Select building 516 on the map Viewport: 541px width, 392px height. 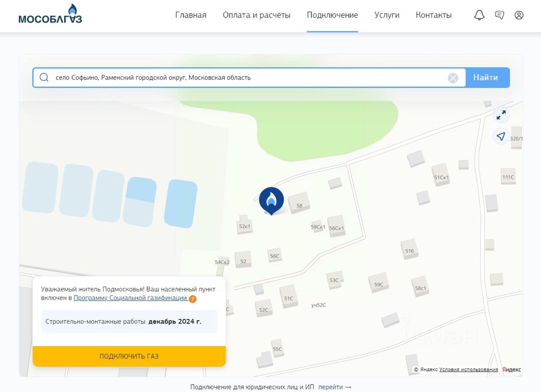[409, 249]
